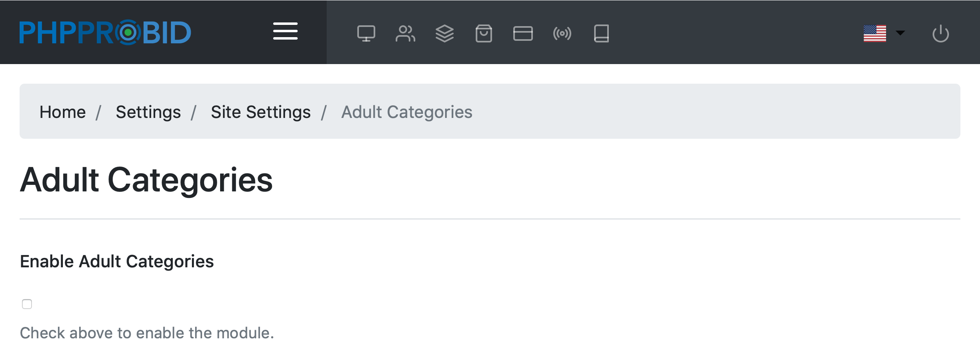Viewport: 980px width, 342px height.
Task: Go to Home breadcrumb link
Action: [x=62, y=112]
